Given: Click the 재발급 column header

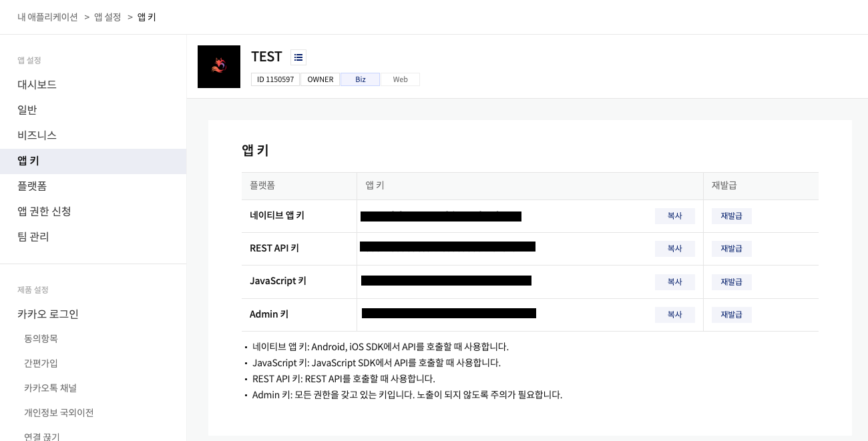Looking at the screenshot, I should [724, 185].
